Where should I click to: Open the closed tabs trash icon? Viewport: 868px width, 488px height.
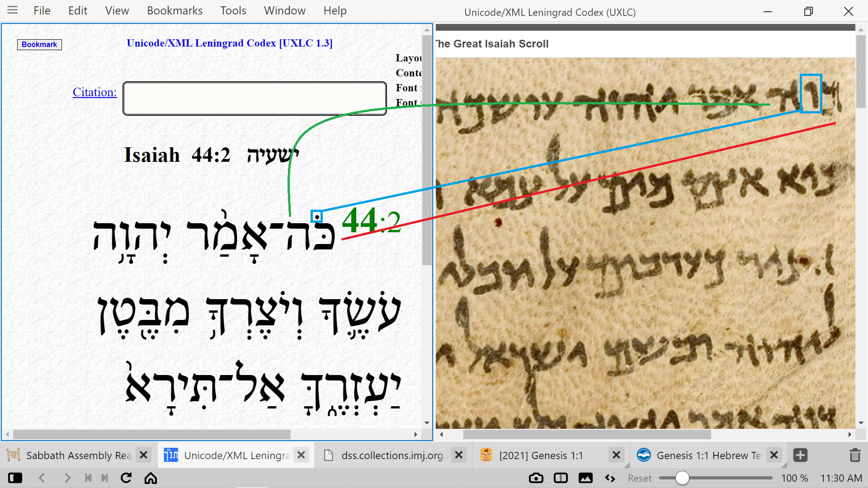coord(854,455)
